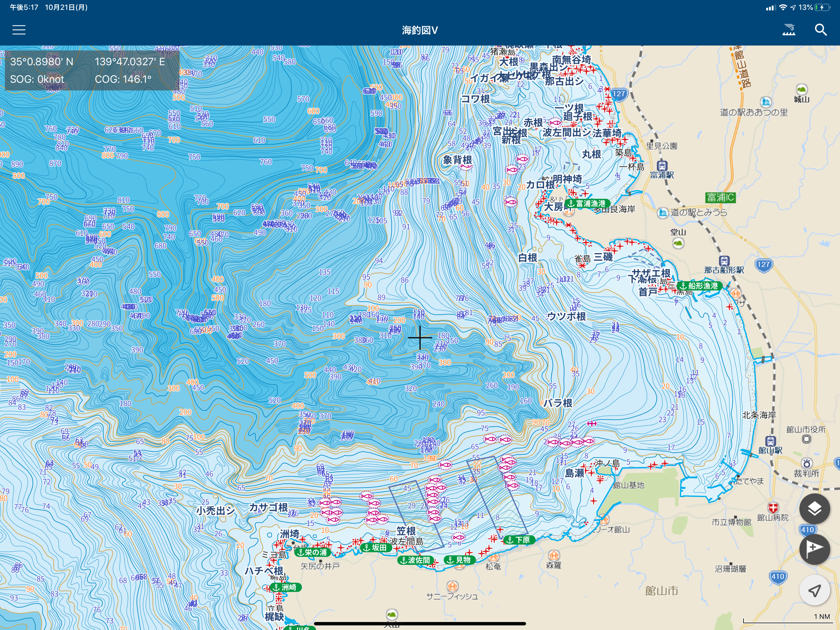840x630 pixels.
Task: Tap the 里見公園 label
Action: (x=662, y=146)
